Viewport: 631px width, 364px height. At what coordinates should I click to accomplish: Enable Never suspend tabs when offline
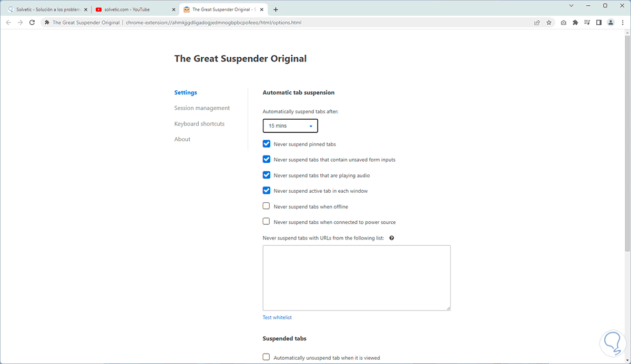coord(267,206)
